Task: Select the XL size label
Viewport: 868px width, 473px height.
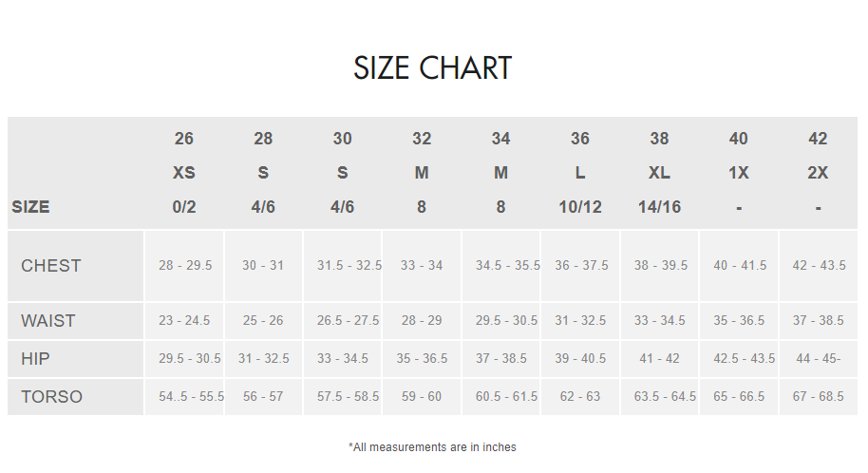Action: [659, 173]
